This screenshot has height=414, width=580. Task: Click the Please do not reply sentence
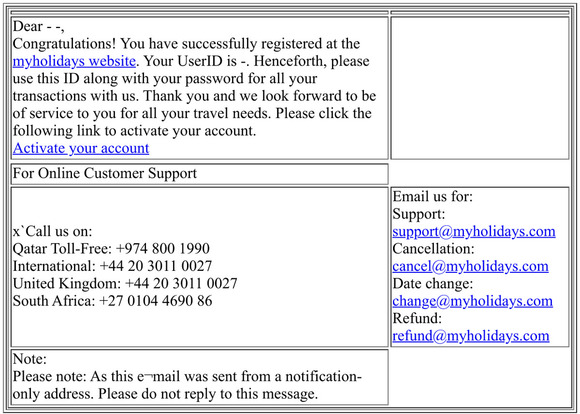click(x=208, y=394)
